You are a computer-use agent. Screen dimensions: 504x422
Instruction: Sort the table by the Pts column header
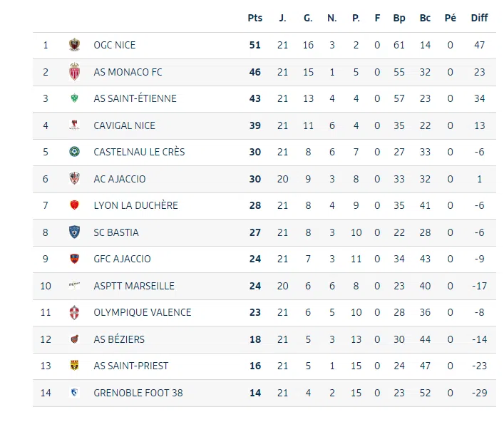click(x=255, y=18)
